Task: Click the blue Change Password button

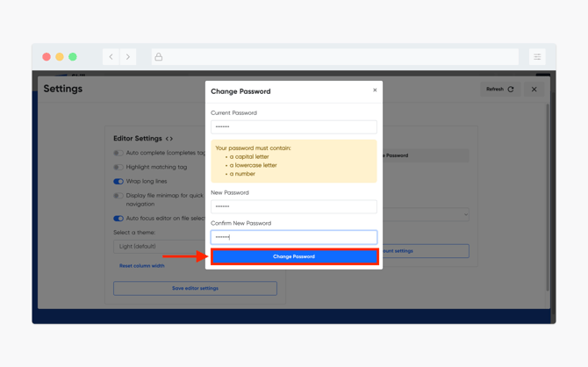Action: pyautogui.click(x=294, y=256)
